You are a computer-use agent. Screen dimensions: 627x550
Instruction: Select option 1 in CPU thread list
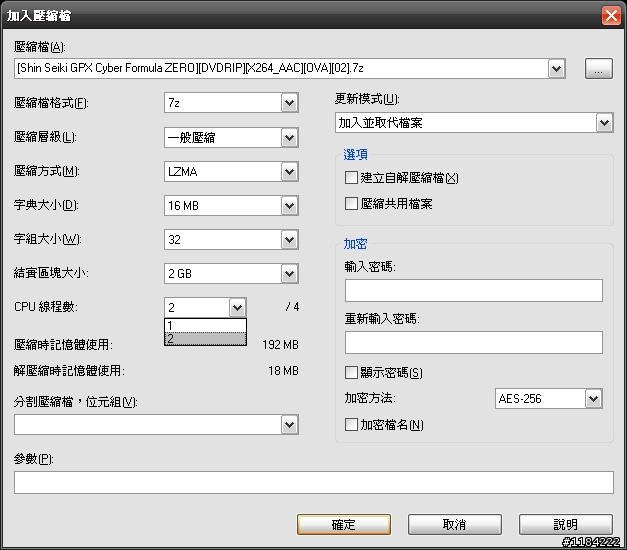[205, 326]
